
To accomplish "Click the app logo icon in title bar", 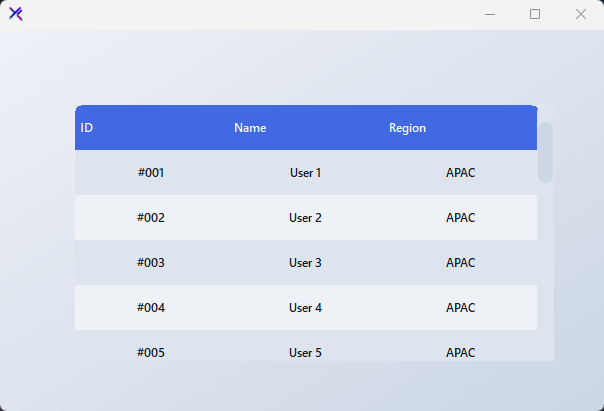I will click(x=16, y=14).
